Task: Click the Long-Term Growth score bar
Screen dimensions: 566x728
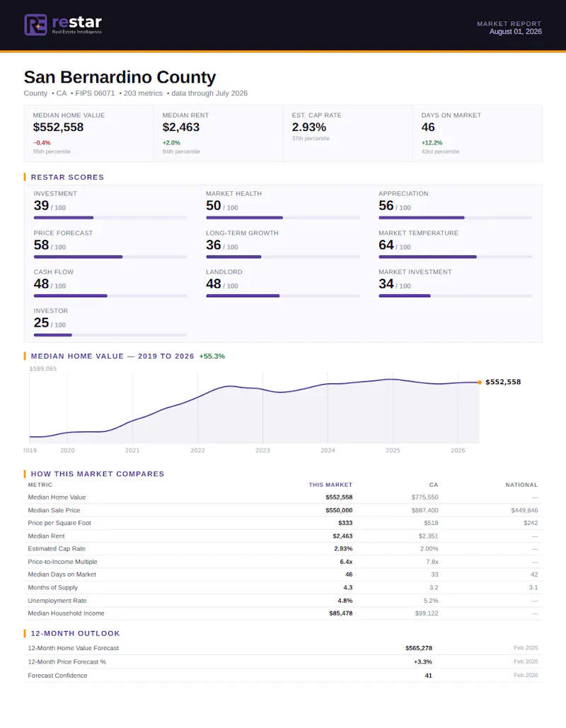Action: (x=283, y=257)
